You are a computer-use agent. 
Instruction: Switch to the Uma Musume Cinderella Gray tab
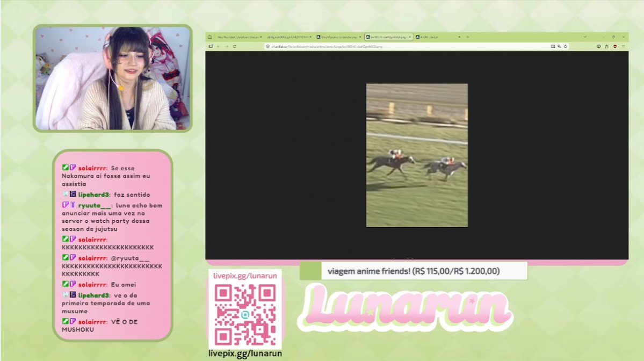(338, 37)
